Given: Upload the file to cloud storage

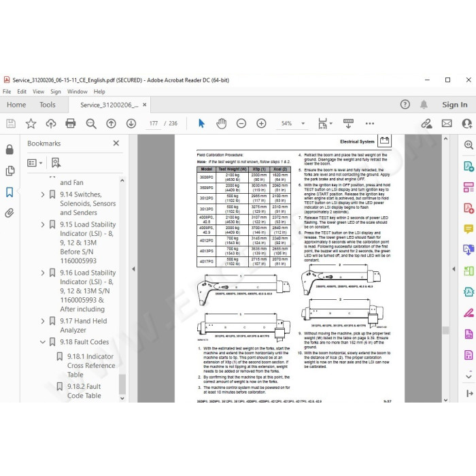Looking at the screenshot, I should 51,123.
